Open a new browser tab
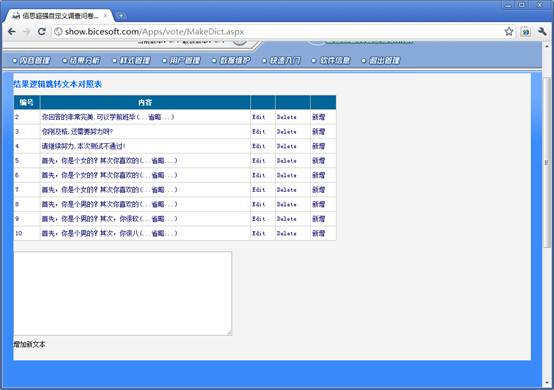The image size is (554, 390). coord(121,16)
